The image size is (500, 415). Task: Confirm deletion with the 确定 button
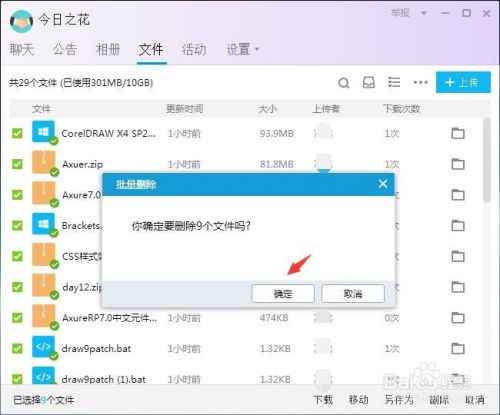tap(283, 294)
